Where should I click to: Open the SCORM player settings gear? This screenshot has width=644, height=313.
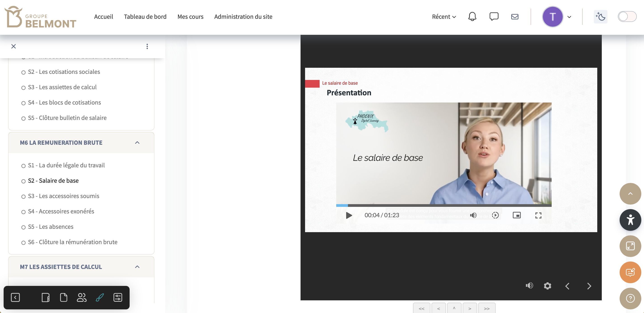click(x=547, y=286)
